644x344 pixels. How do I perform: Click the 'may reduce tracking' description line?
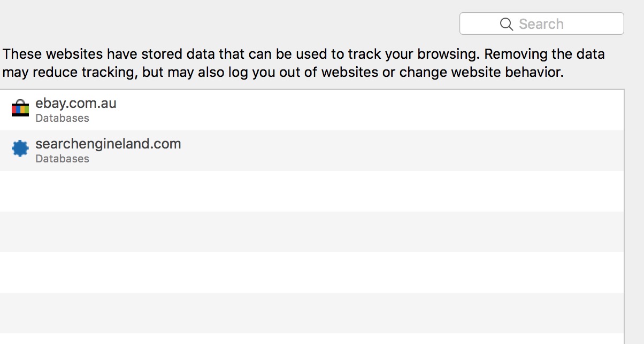click(70, 72)
